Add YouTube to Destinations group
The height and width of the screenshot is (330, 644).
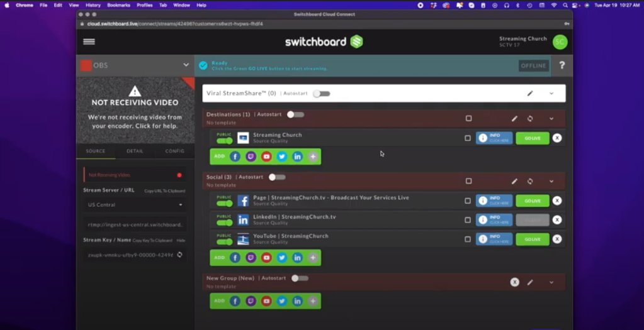[x=266, y=157]
